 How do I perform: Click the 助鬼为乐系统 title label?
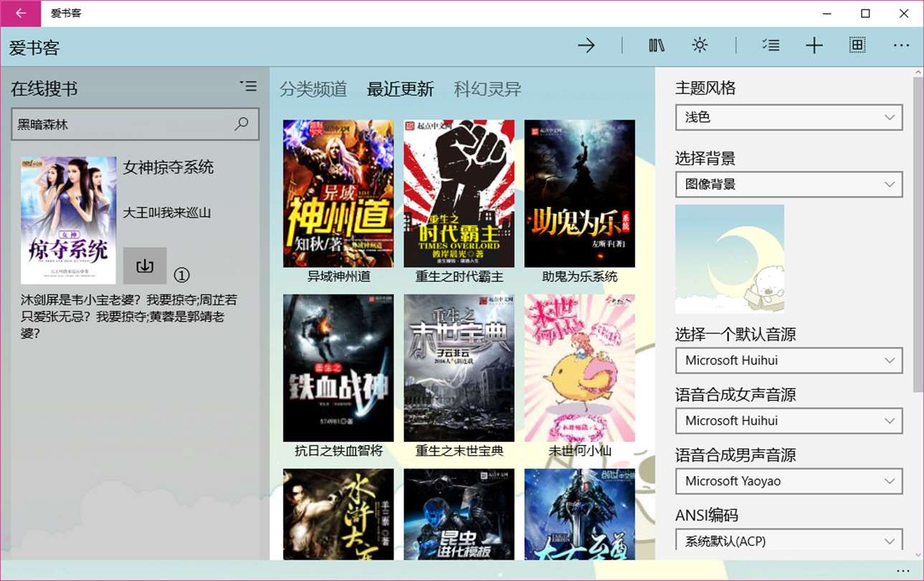coord(580,276)
